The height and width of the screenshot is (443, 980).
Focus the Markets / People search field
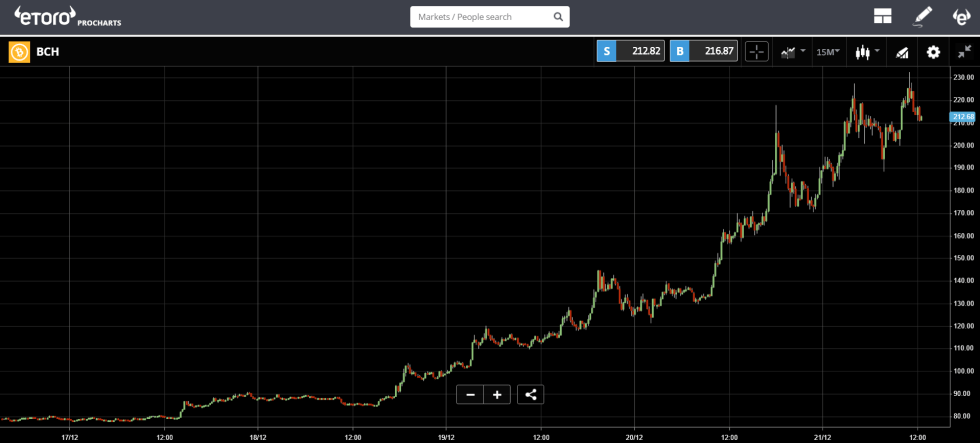click(480, 17)
